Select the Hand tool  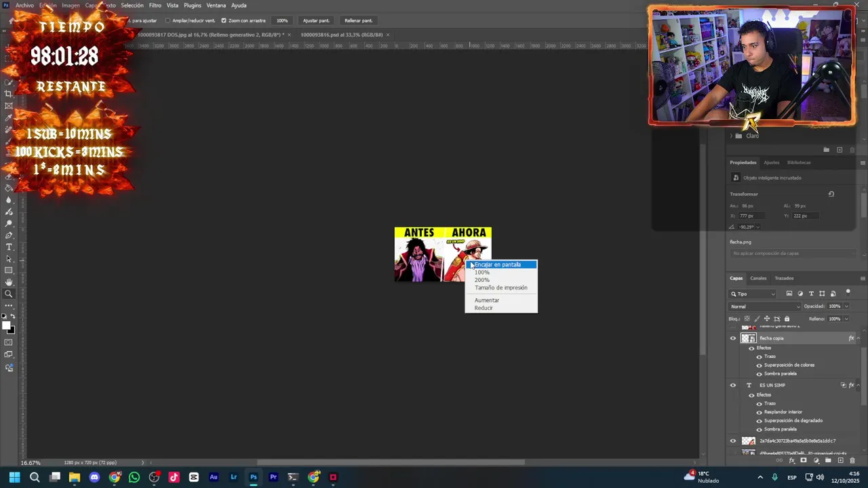[x=9, y=283]
